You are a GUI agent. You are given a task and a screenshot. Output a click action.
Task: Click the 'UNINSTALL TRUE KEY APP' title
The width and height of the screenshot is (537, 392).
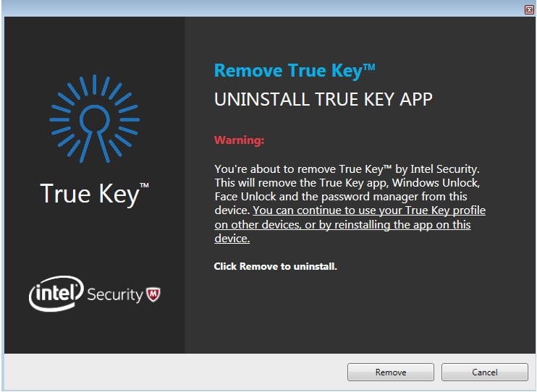[324, 100]
